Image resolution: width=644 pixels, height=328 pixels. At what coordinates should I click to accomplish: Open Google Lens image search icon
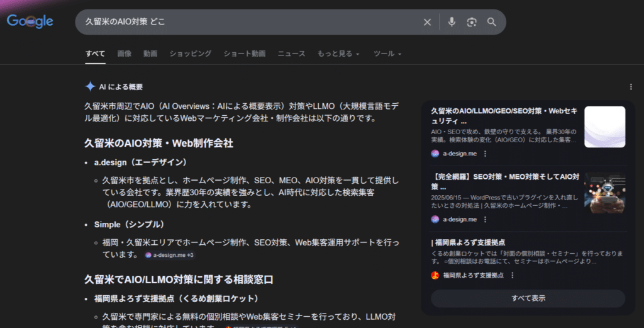tap(472, 22)
